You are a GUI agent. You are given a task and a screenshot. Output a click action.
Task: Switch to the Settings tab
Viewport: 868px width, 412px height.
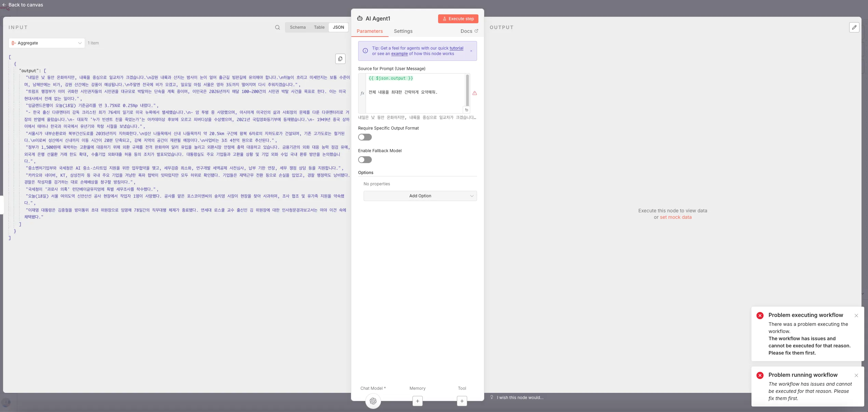tap(403, 31)
